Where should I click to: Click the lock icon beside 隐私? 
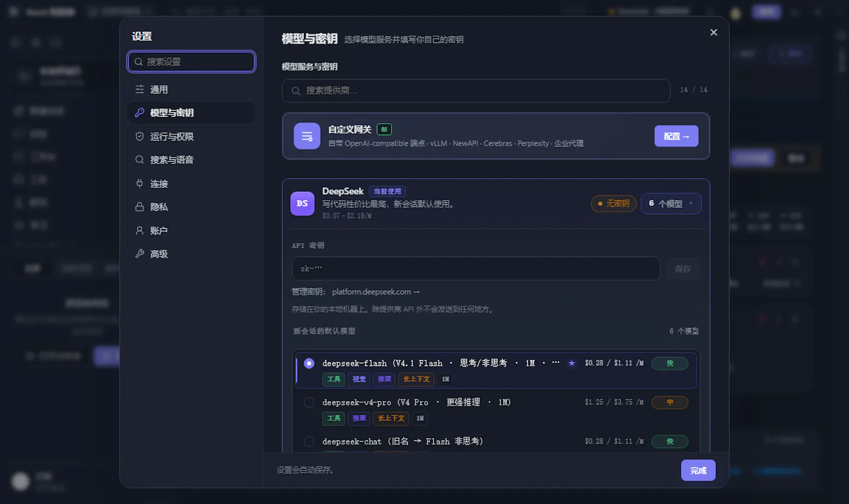point(140,207)
